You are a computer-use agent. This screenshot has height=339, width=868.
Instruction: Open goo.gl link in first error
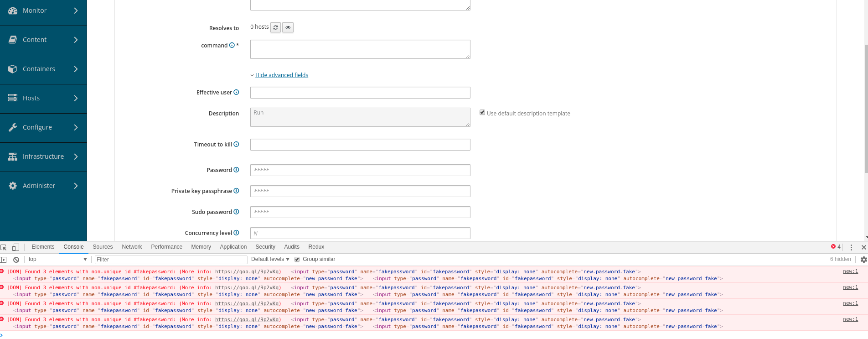[x=247, y=271]
